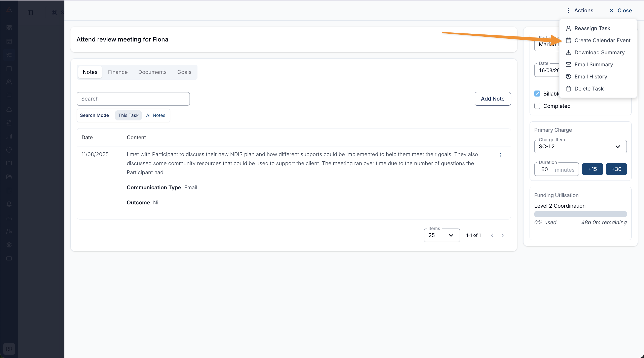
Task: Click the Delete Task trash icon
Action: tap(568, 88)
